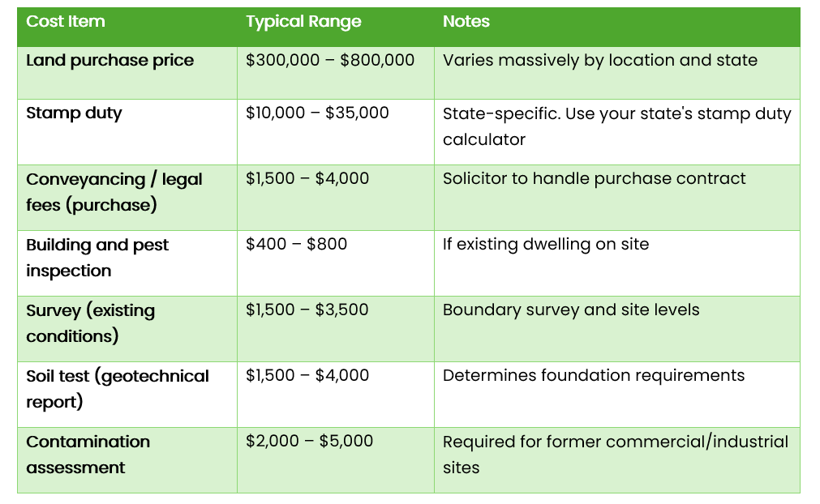Viewport: 820px width, 504px height.
Task: Select the "Stamp duty" row label
Action: click(x=74, y=113)
